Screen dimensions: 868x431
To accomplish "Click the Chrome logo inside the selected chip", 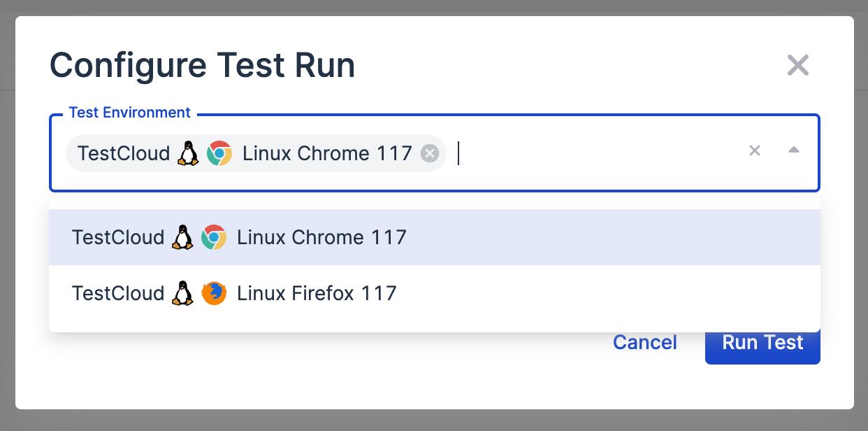I will coord(219,153).
